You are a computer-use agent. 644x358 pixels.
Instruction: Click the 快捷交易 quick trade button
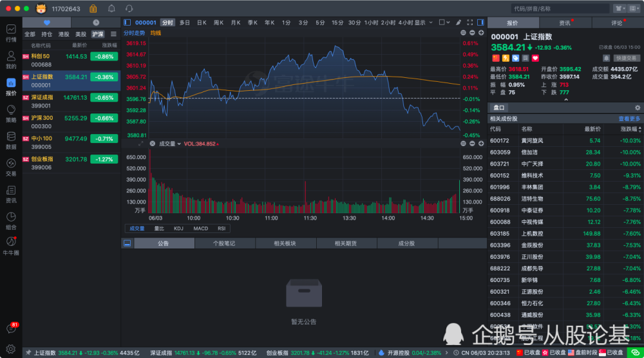coord(627,58)
